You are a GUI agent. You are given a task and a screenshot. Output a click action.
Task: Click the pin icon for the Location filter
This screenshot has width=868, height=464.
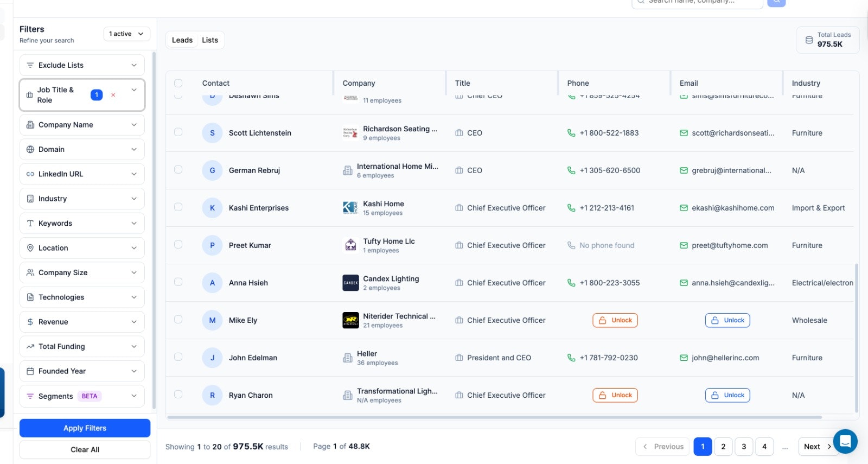click(30, 248)
